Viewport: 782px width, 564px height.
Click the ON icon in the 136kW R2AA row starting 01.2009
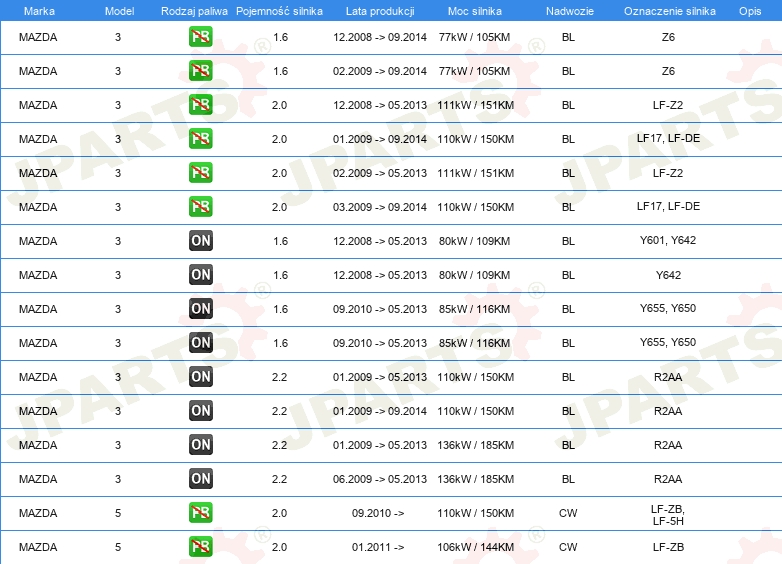[200, 444]
